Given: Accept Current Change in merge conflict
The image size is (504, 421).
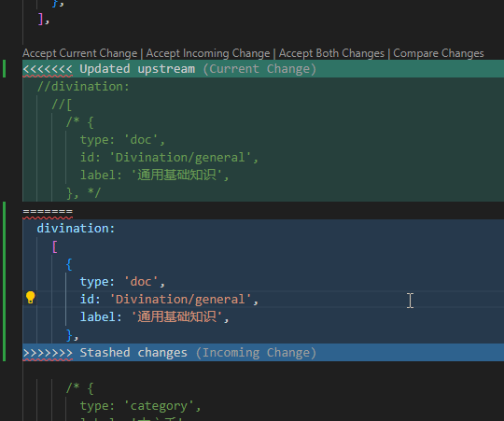Looking at the screenshot, I should point(80,53).
